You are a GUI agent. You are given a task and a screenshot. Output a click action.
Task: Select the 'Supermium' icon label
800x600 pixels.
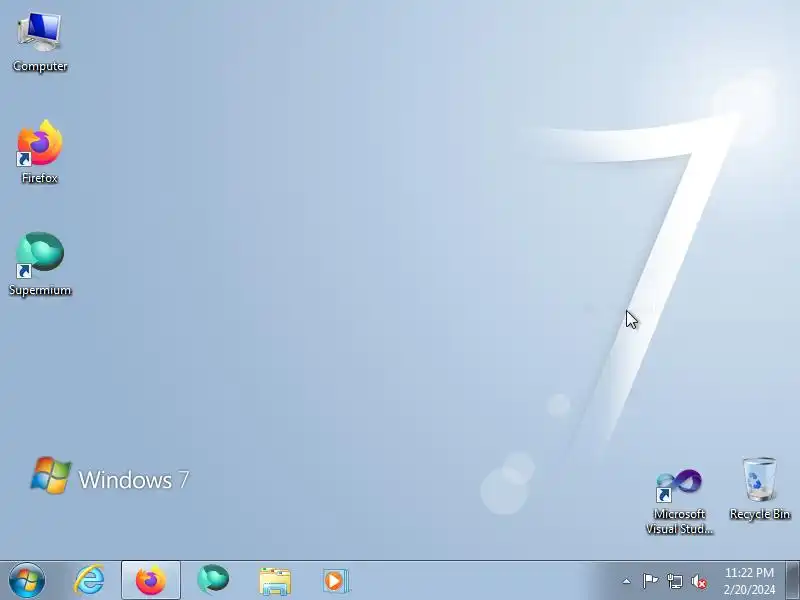[x=40, y=290]
